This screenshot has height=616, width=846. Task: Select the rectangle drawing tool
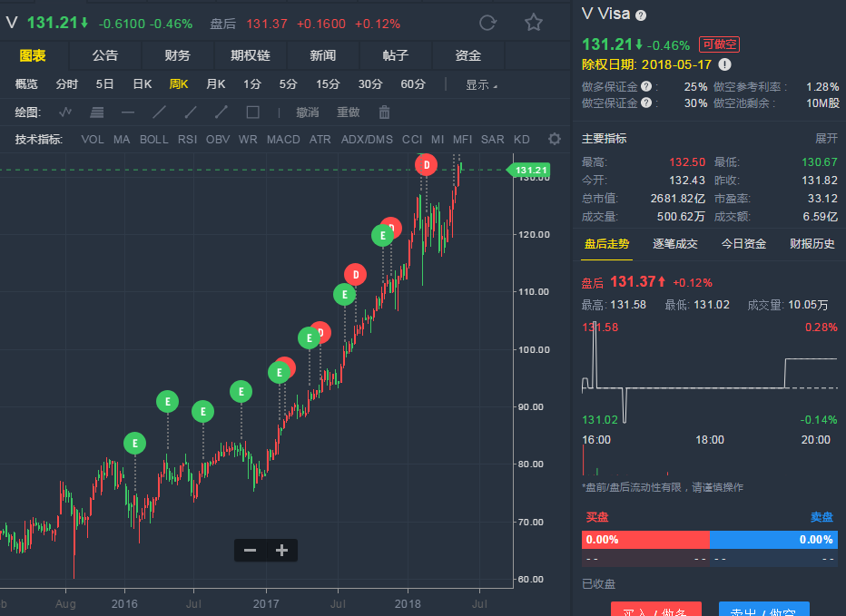[252, 112]
